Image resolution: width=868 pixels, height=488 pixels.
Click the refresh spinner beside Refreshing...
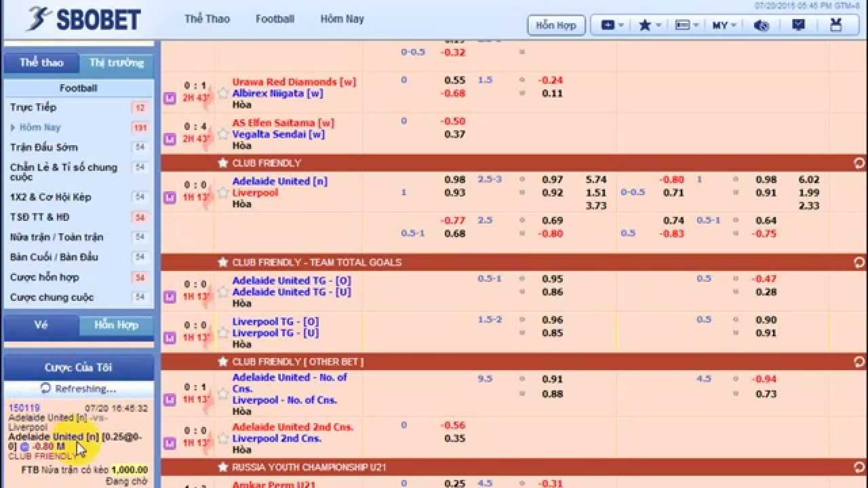45,388
